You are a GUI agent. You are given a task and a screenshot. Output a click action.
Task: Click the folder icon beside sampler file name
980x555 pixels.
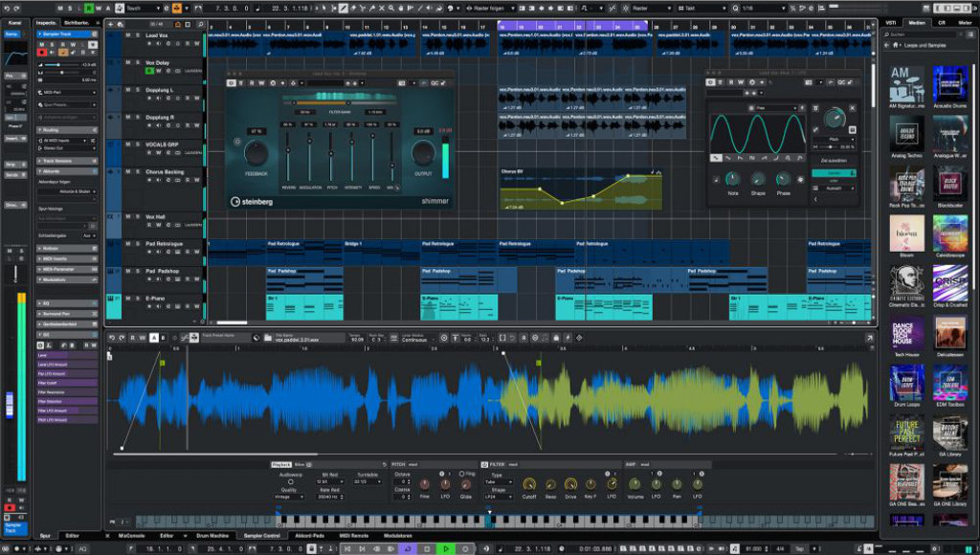point(268,338)
